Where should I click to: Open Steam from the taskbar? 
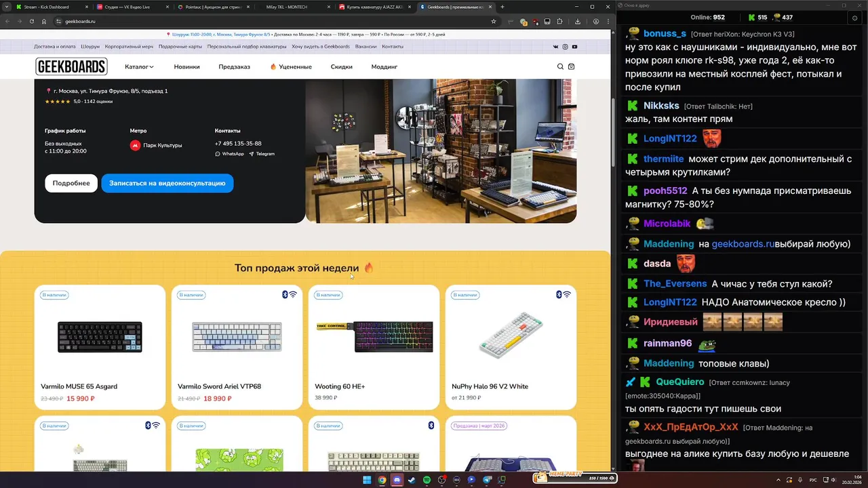tap(412, 480)
